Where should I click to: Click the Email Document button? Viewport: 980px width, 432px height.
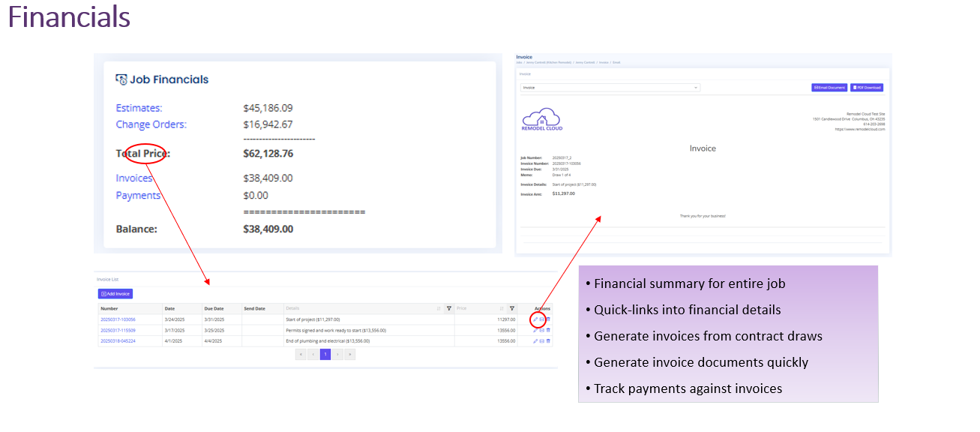(x=829, y=88)
